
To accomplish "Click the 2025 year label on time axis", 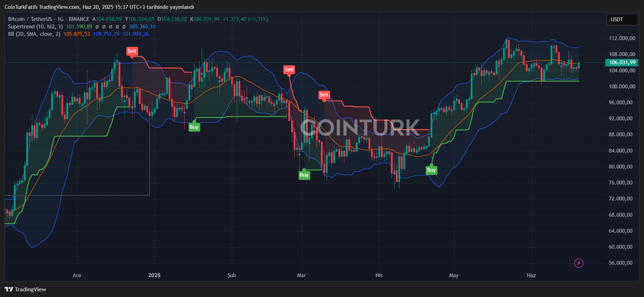I will click(154, 275).
